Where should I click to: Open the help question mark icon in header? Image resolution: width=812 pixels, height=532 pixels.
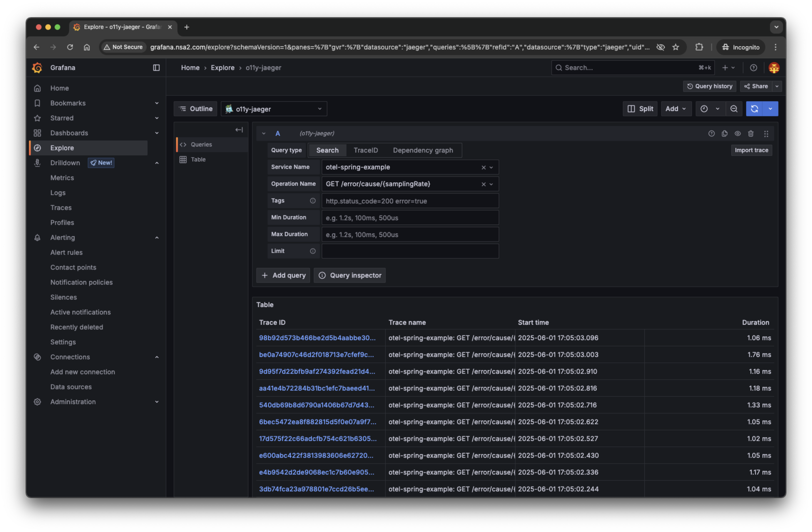(753, 67)
